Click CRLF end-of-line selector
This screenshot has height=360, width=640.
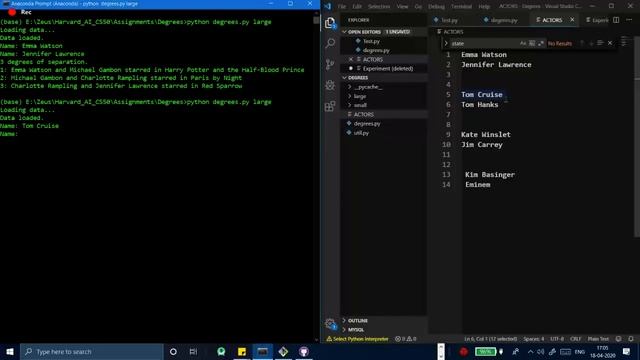pyautogui.click(x=576, y=339)
